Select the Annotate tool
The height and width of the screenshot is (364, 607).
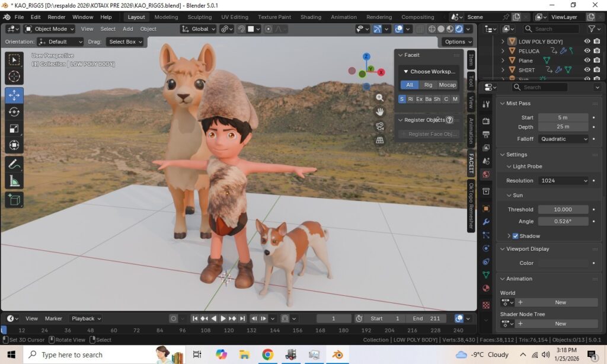click(14, 164)
